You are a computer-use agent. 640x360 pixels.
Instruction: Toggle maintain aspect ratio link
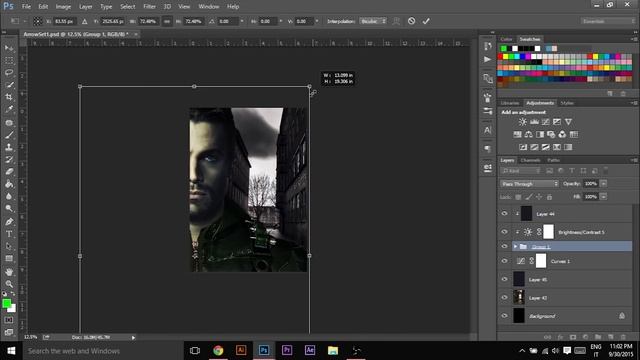coord(167,21)
